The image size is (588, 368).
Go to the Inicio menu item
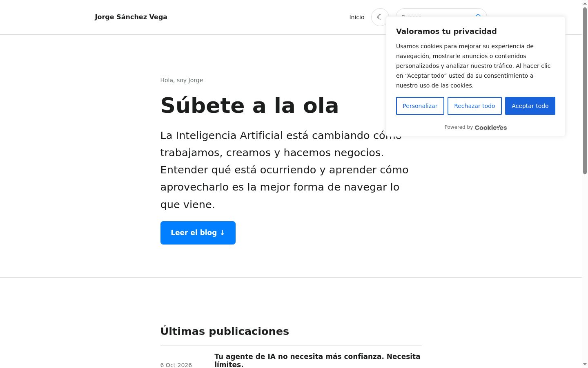pos(357,17)
